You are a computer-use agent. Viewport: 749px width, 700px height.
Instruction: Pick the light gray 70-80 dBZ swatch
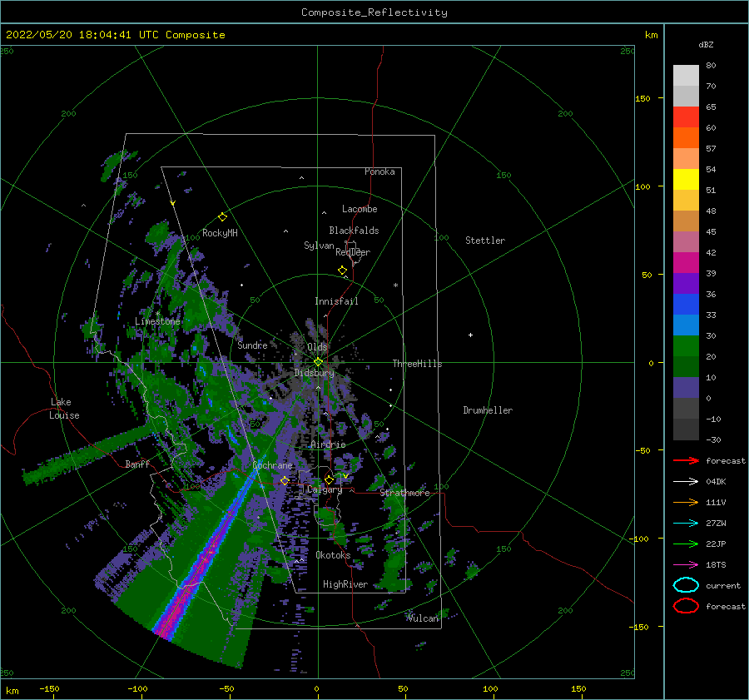(686, 76)
